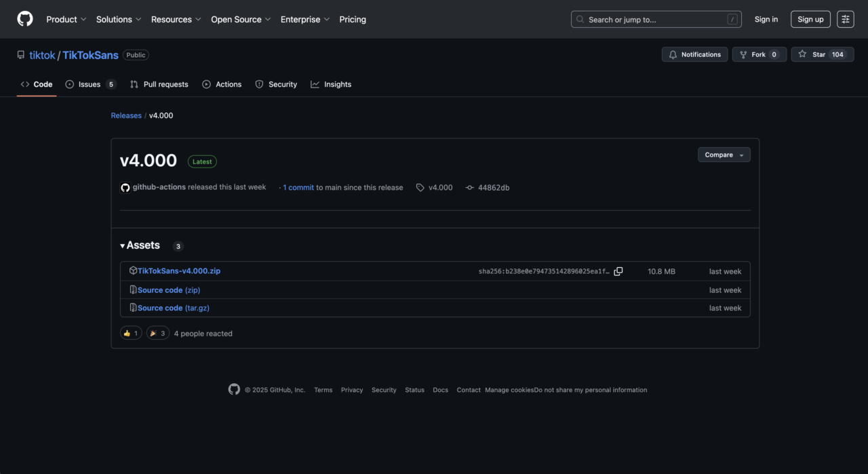This screenshot has width=868, height=474.
Task: Click the Notifications bell button
Action: [x=695, y=55]
